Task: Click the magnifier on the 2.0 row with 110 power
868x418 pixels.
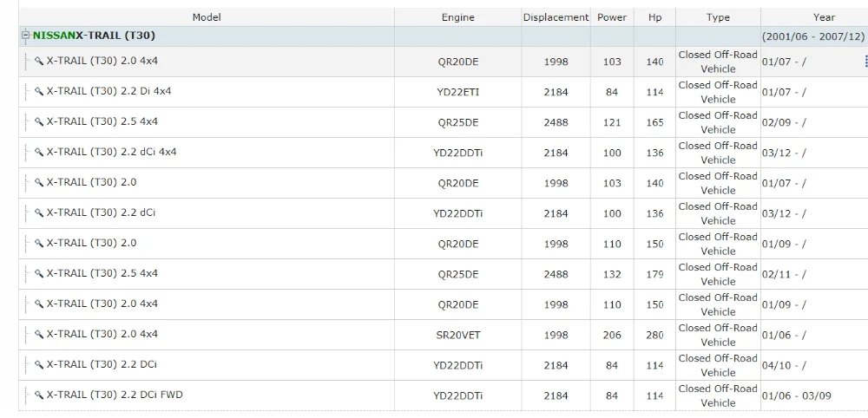Action: (39, 244)
